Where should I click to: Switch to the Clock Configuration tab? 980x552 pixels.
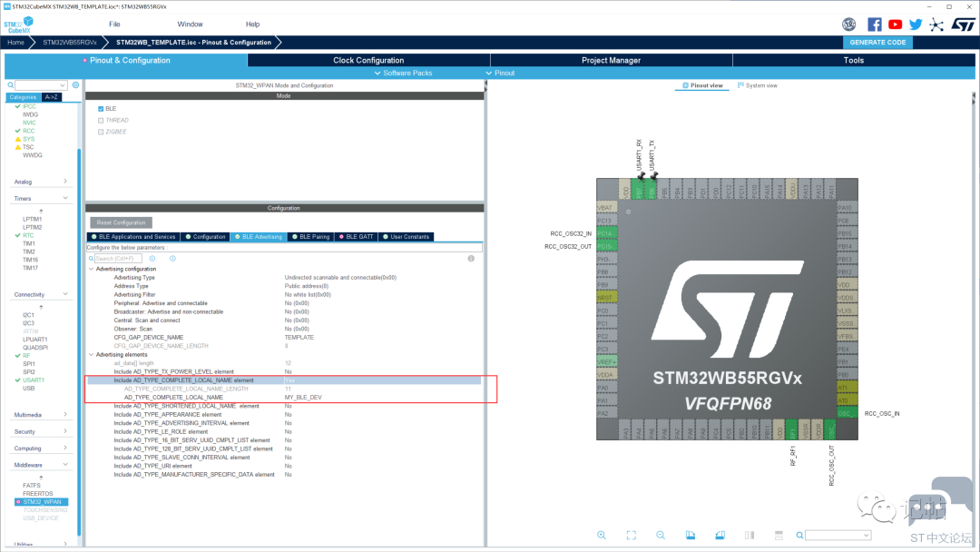(x=368, y=60)
